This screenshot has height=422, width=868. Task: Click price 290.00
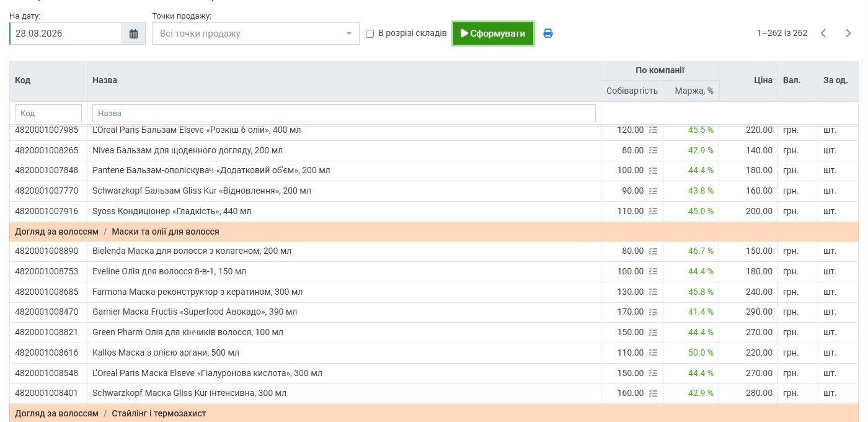point(759,312)
